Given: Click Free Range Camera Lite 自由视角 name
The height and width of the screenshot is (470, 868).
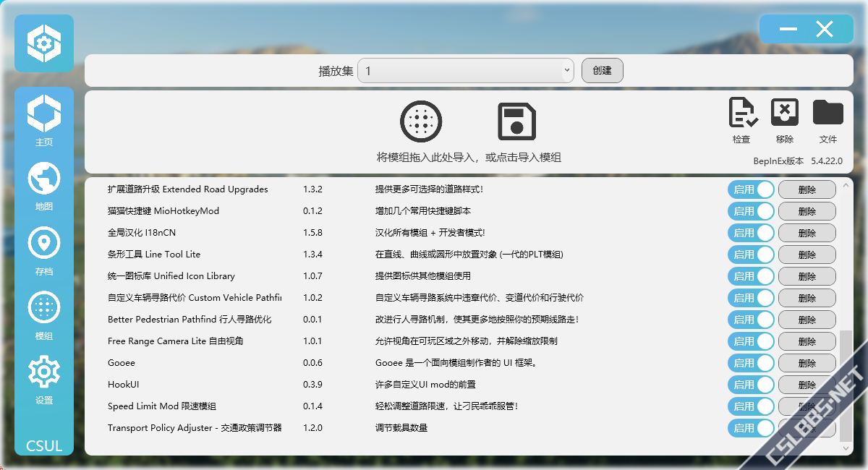Looking at the screenshot, I should (176, 341).
